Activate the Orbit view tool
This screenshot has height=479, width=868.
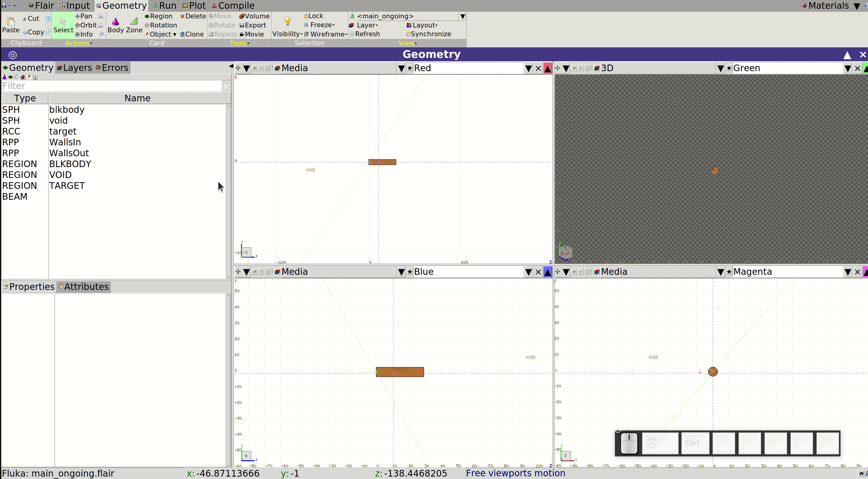(86, 25)
